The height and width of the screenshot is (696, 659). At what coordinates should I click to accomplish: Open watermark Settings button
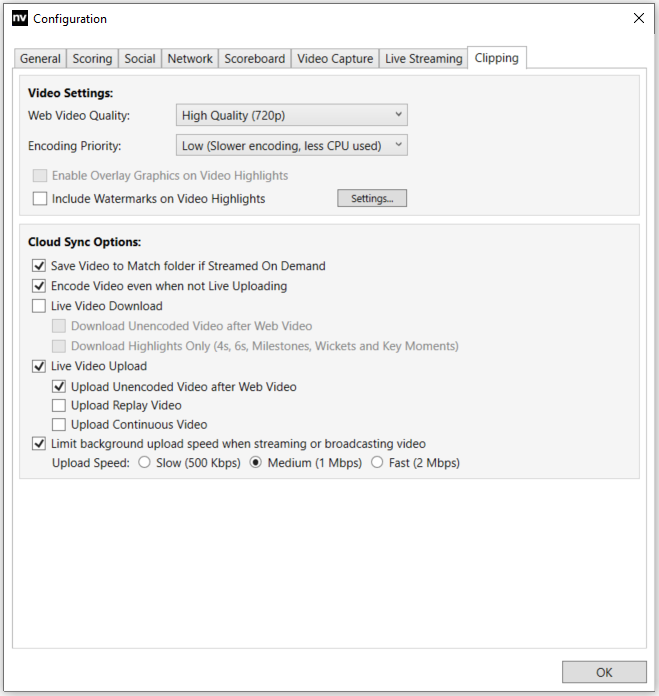click(x=371, y=199)
